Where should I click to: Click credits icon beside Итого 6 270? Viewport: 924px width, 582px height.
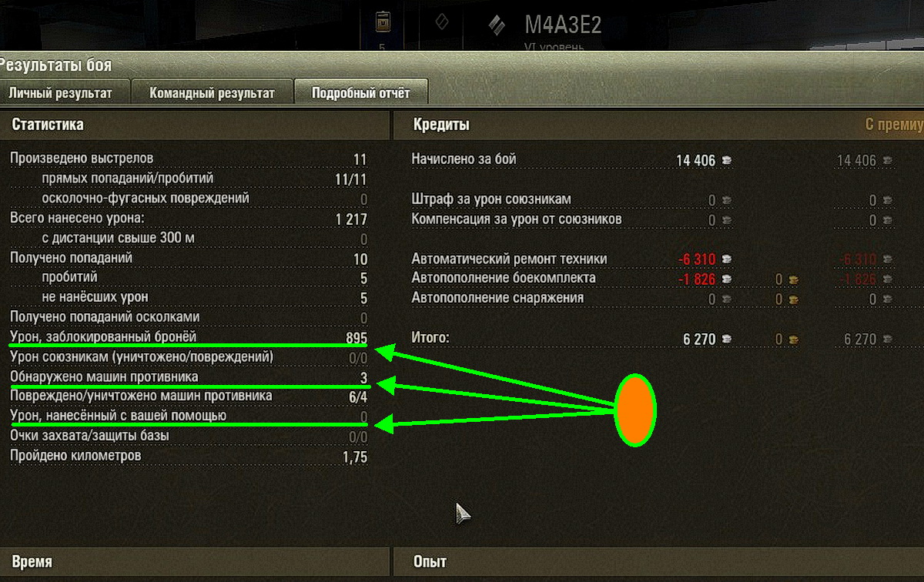pos(728,339)
